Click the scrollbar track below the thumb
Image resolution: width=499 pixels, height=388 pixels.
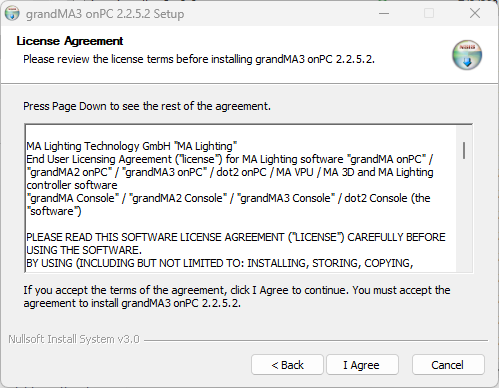click(x=464, y=215)
